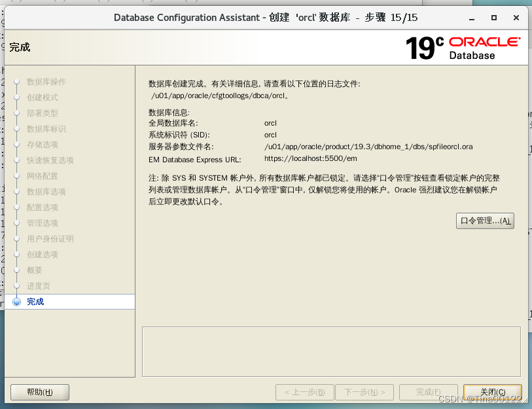
Task: Click the EM Database Express URL label
Action: pyautogui.click(x=195, y=160)
